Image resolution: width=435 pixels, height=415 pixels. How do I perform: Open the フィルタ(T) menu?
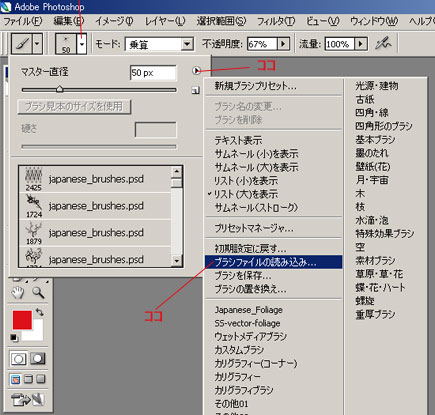click(x=276, y=22)
